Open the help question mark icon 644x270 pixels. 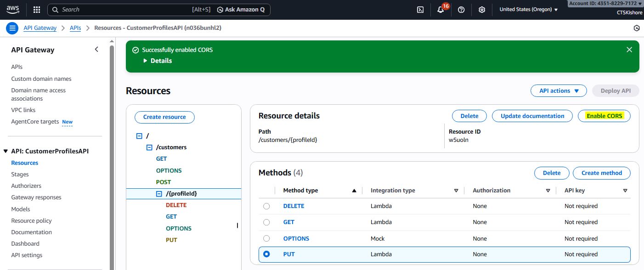[461, 10]
